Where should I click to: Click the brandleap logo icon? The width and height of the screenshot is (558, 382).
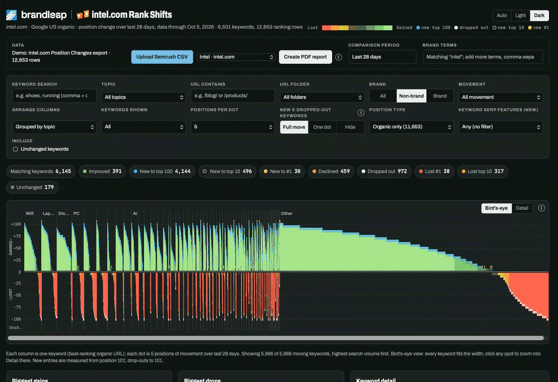click(11, 15)
